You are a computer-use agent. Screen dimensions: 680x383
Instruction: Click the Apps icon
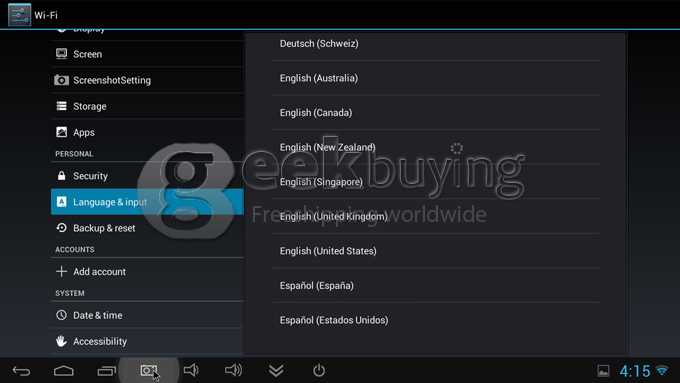point(62,132)
